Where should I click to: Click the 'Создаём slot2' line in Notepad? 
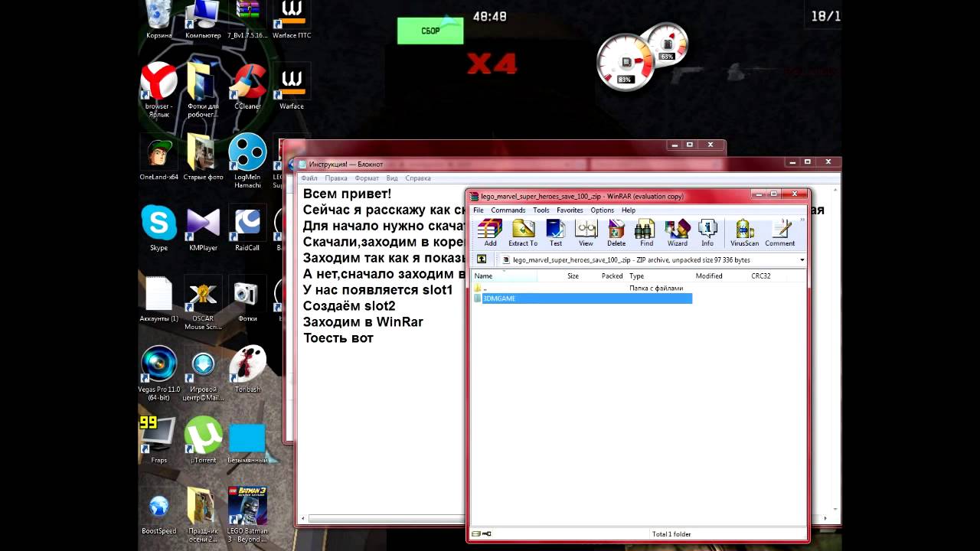point(349,306)
